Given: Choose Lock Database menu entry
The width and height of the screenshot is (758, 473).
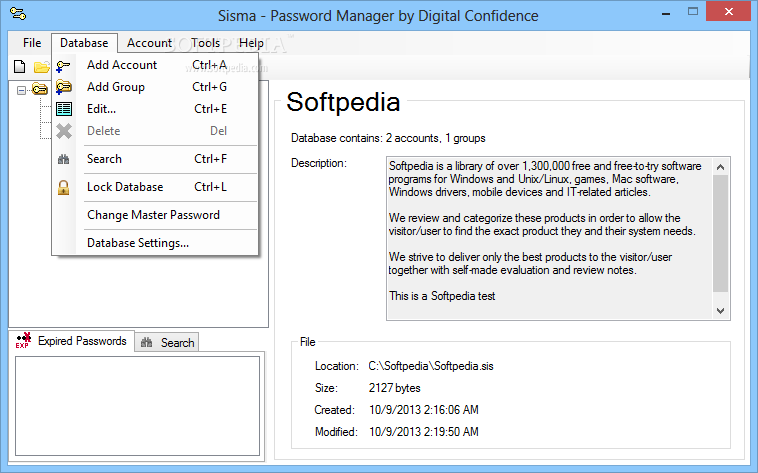Looking at the screenshot, I should tap(155, 187).
